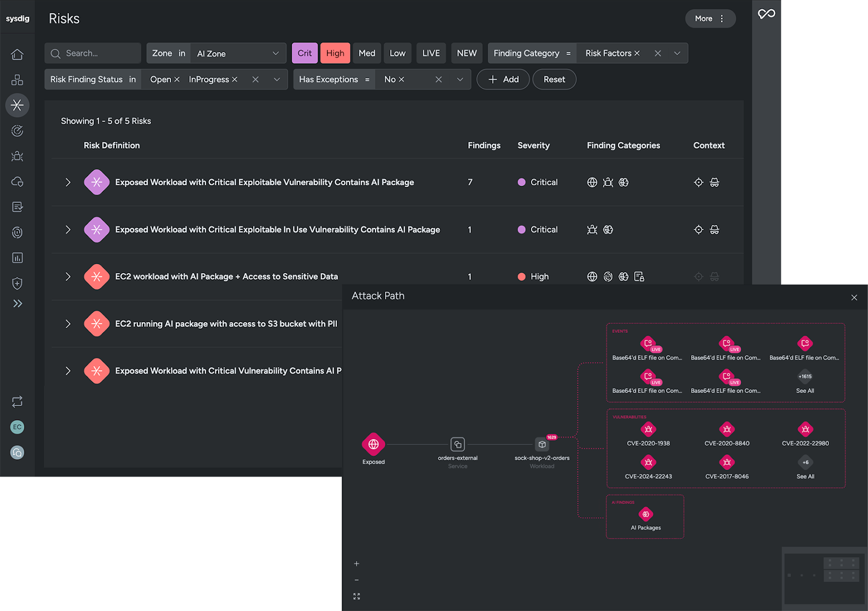Fit Attack Path graph to screen
Image resolution: width=868 pixels, height=611 pixels.
(356, 596)
